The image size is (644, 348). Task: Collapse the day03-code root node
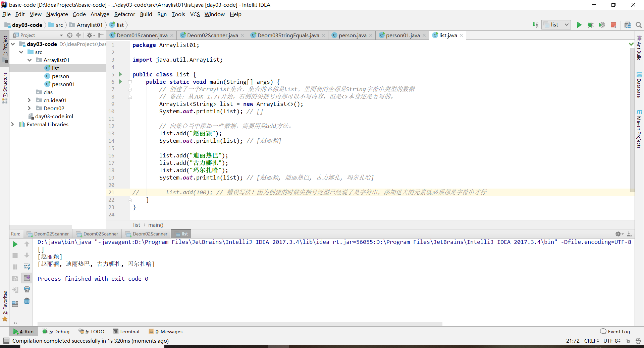pos(13,44)
